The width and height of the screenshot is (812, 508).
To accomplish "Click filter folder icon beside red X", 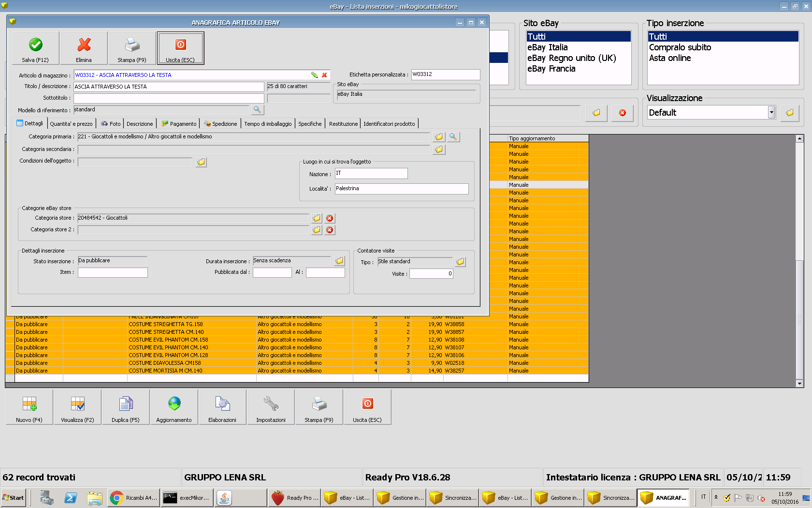I will pyautogui.click(x=596, y=113).
